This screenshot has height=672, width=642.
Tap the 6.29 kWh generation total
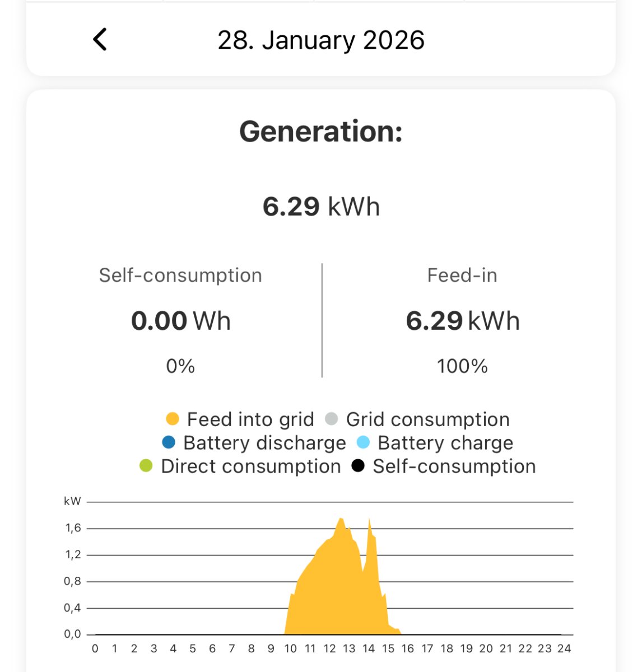321,207
